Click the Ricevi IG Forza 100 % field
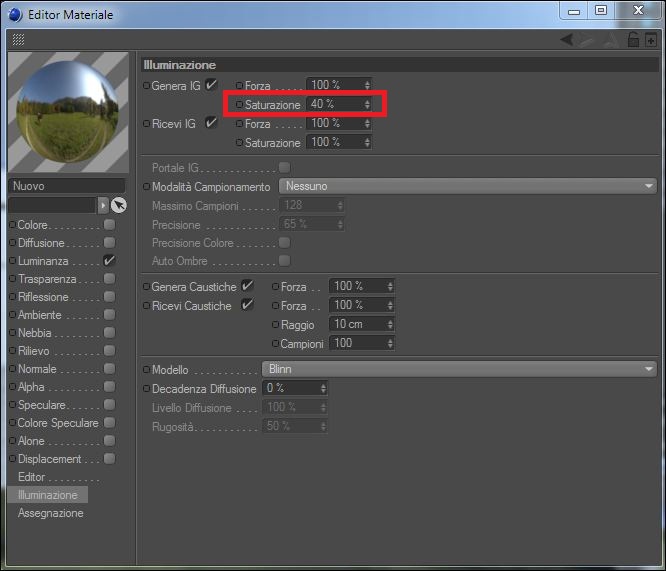This screenshot has width=666, height=571. [x=339, y=123]
